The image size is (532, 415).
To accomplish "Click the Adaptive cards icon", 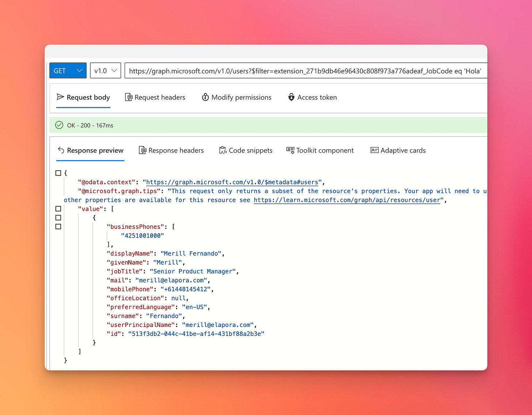I will pyautogui.click(x=374, y=150).
